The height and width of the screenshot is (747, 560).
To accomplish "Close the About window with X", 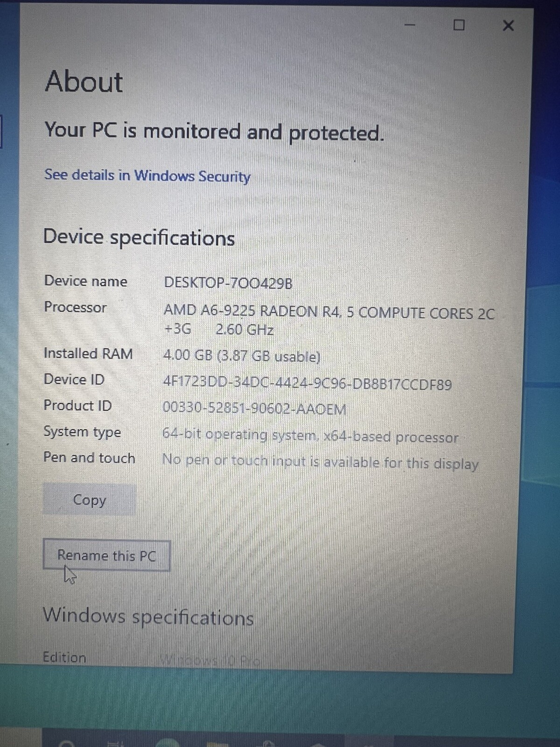I will point(508,25).
